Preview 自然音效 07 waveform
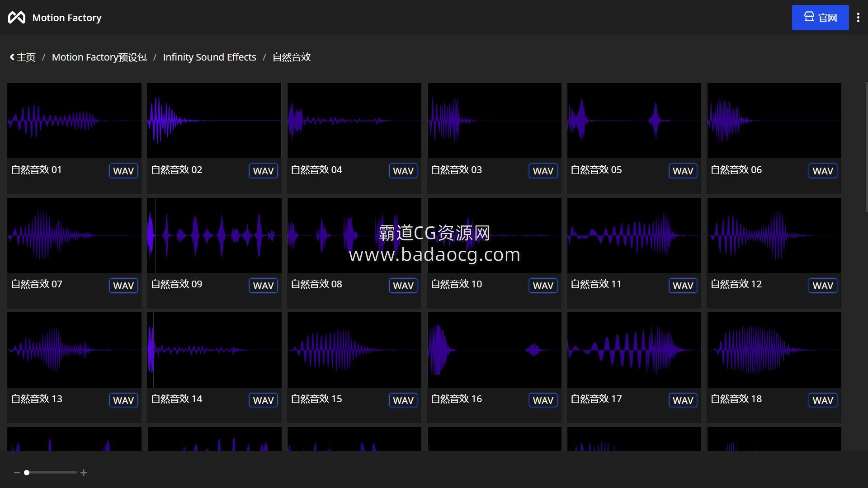 click(75, 235)
